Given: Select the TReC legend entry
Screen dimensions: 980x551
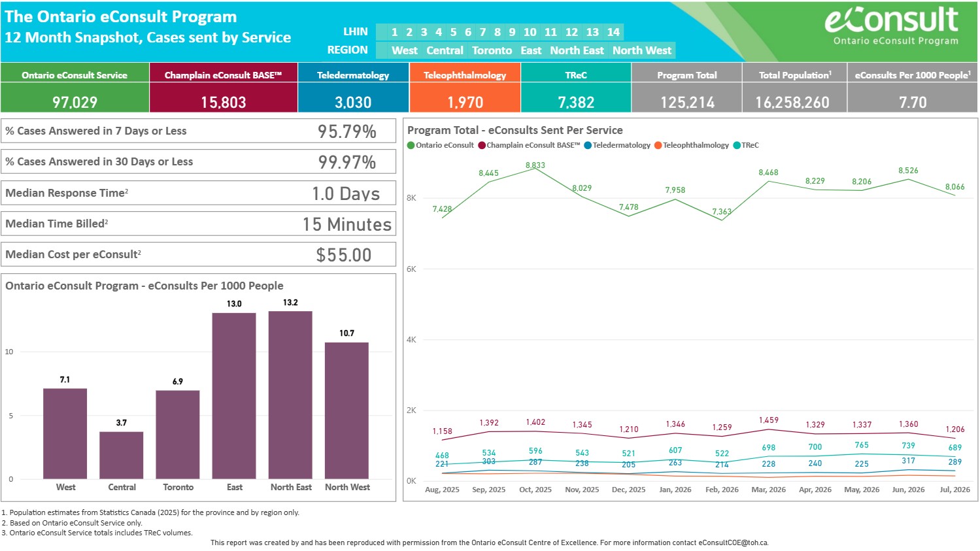Looking at the screenshot, I should tap(746, 145).
